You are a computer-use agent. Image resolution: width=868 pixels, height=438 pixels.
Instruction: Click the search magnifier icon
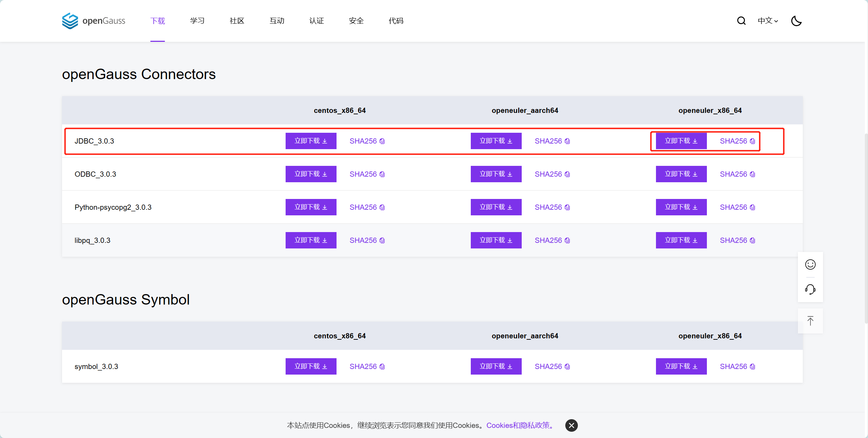pyautogui.click(x=741, y=21)
